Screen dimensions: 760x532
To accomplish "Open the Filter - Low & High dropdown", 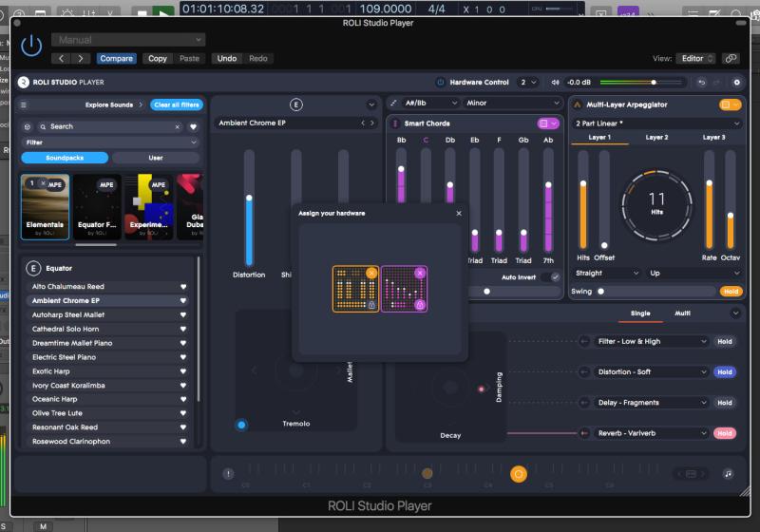I will coord(652,341).
